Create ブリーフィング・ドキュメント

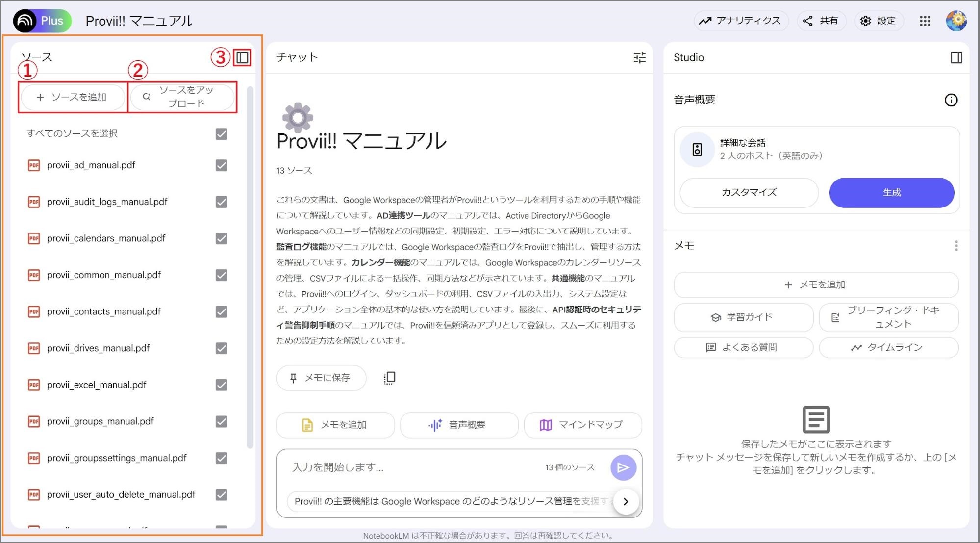[x=889, y=318]
